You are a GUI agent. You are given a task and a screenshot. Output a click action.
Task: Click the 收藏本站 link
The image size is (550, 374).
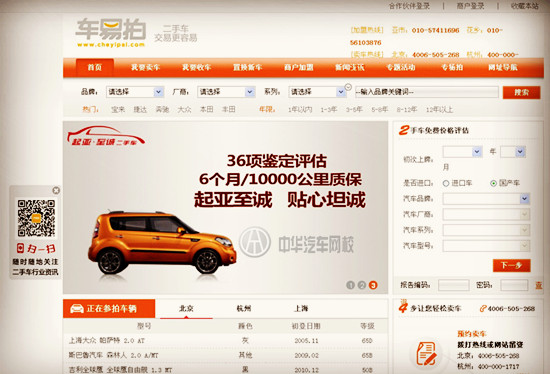[x=525, y=6]
